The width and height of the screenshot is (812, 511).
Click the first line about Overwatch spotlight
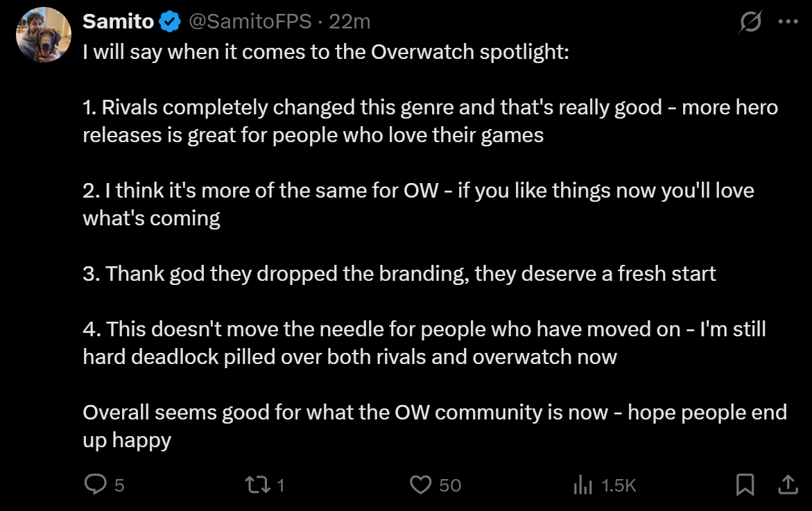pos(325,53)
